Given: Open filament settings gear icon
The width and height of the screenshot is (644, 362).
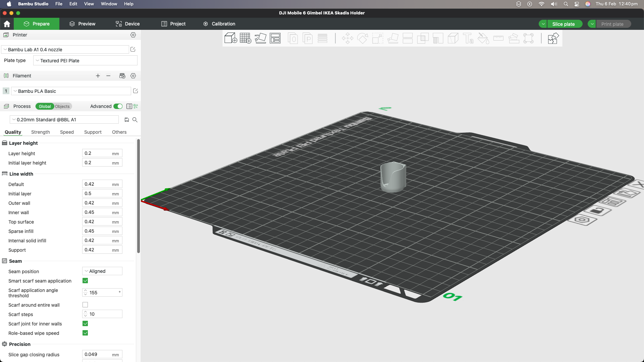Looking at the screenshot, I should 133,76.
